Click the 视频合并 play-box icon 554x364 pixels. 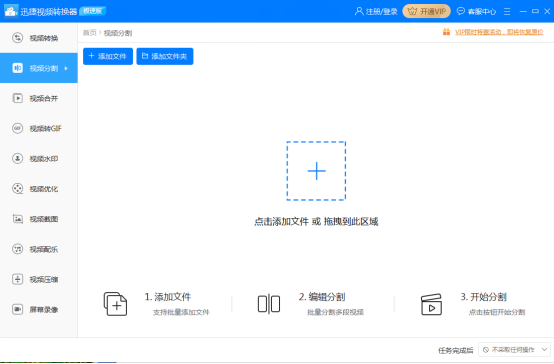pyautogui.click(x=17, y=98)
